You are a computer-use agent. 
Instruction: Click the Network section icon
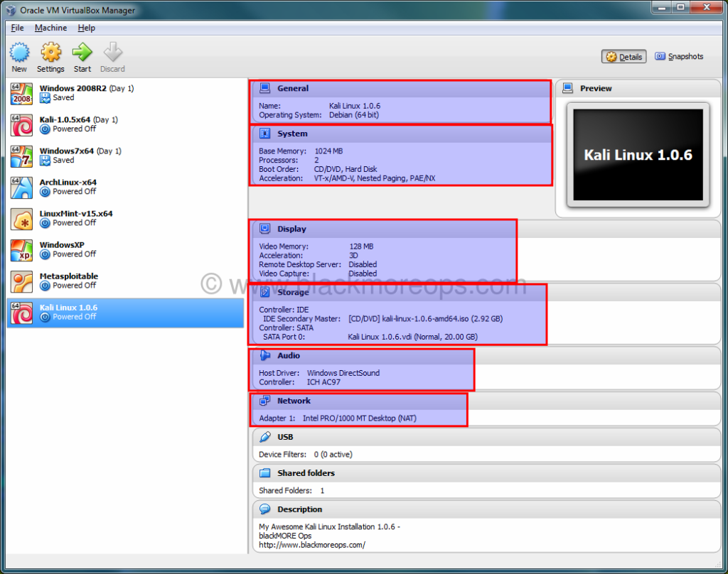264,401
